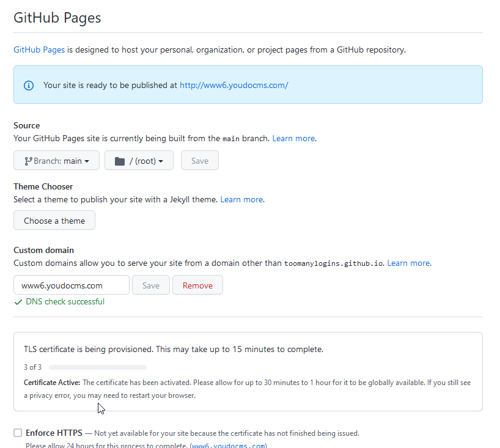Click the info icon in the blue banner
Screen dimensions: 500x448
pyautogui.click(x=29, y=86)
